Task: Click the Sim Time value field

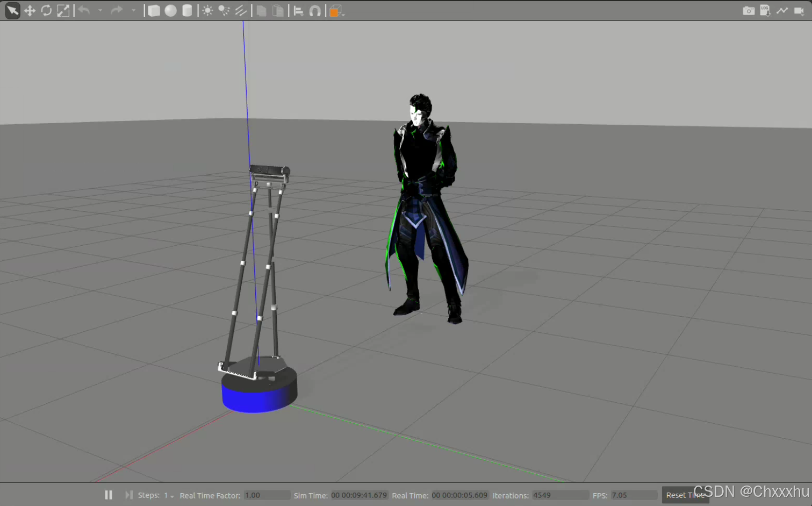Action: 359,495
